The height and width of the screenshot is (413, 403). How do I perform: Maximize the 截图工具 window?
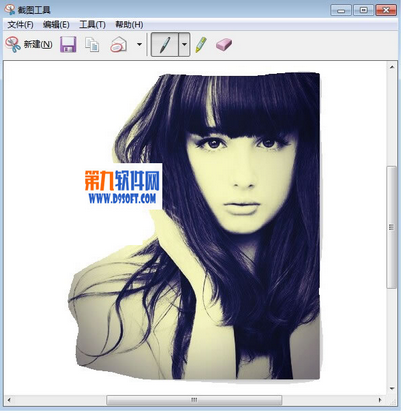[363, 10]
